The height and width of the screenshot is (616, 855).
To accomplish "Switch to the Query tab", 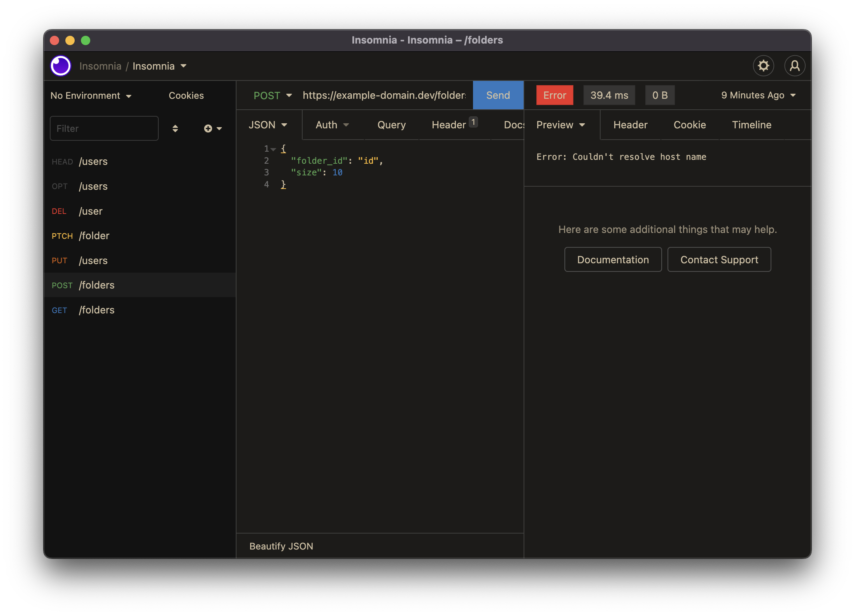I will [x=391, y=125].
